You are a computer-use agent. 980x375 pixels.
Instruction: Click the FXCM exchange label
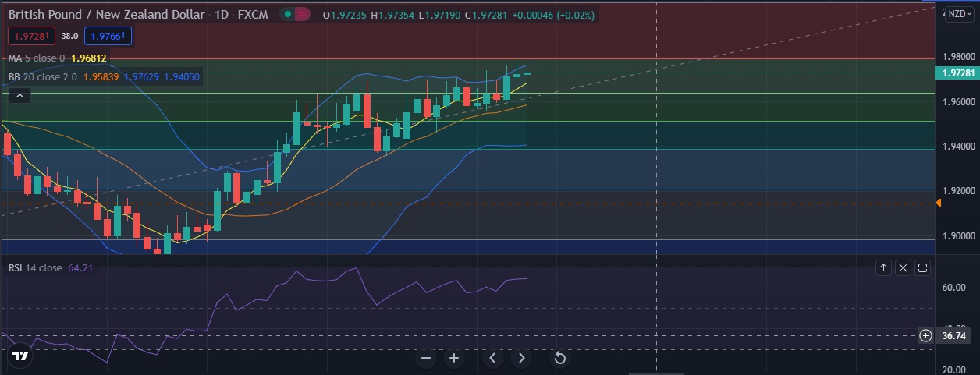(254, 15)
